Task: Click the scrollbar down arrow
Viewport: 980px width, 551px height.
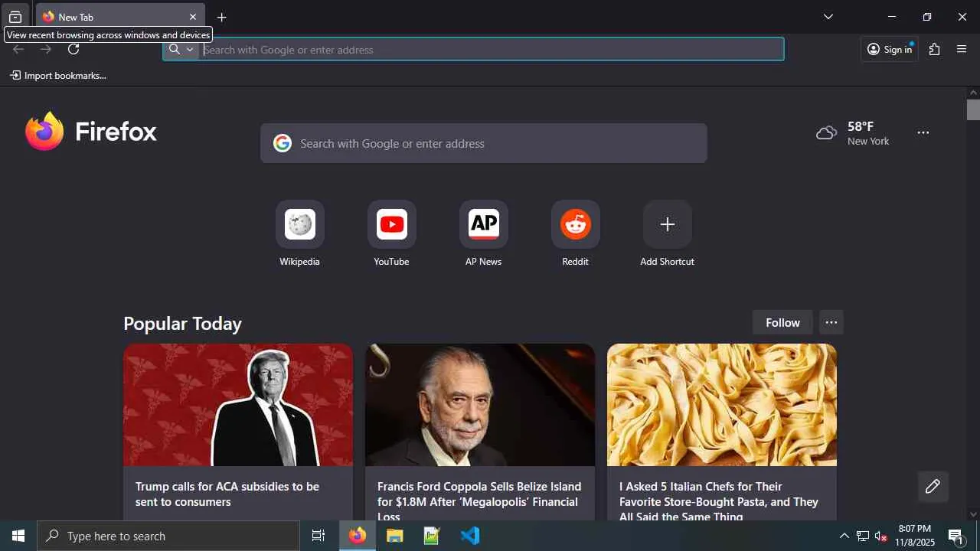Action: tap(973, 514)
